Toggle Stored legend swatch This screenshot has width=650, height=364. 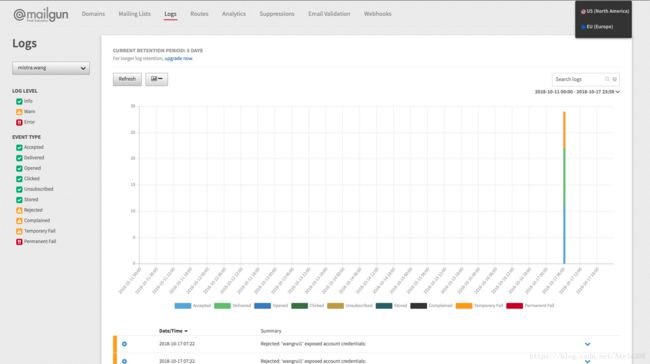click(x=384, y=306)
